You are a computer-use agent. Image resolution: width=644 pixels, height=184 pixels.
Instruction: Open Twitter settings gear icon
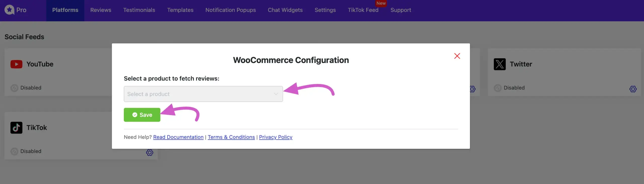click(633, 89)
